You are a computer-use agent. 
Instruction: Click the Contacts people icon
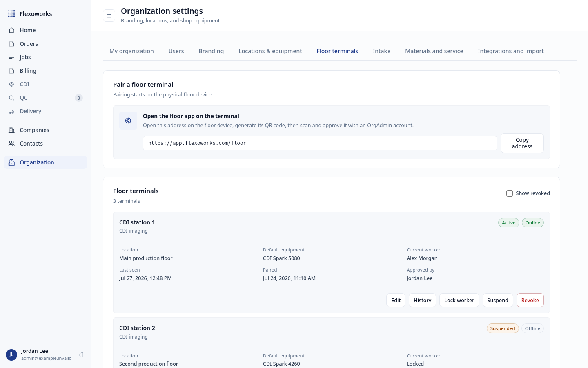[11, 144]
